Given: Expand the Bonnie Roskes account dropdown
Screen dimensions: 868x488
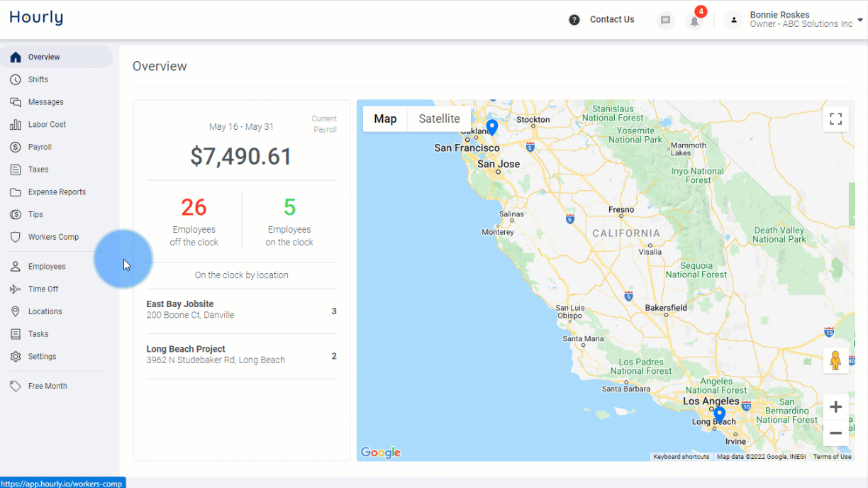Looking at the screenshot, I should (860, 21).
